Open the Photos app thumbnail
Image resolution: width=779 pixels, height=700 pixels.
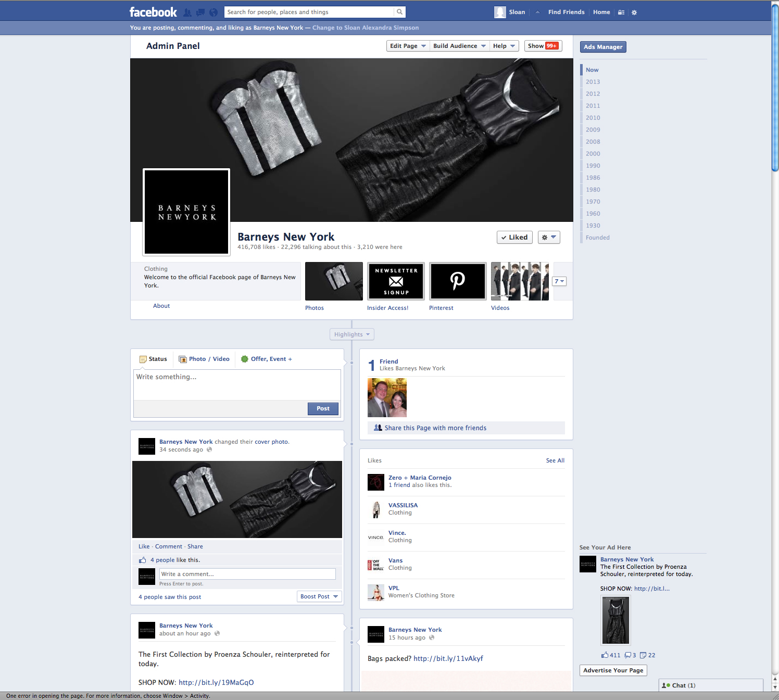coord(334,281)
